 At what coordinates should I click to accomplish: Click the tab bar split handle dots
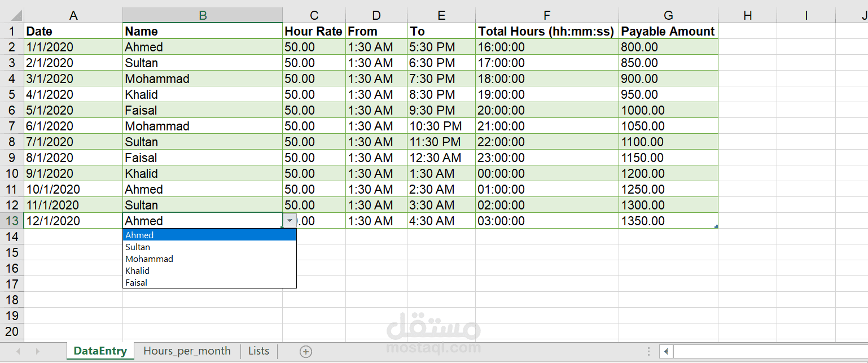[649, 352]
